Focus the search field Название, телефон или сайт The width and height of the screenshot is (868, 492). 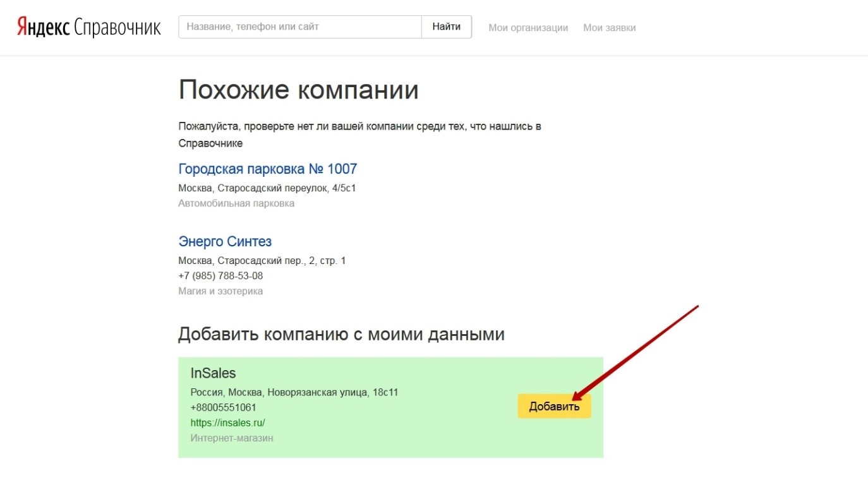(x=300, y=27)
